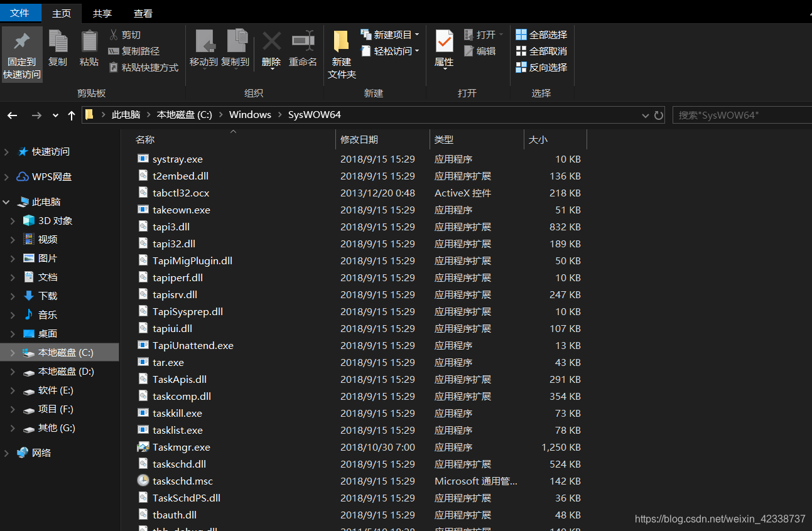The height and width of the screenshot is (531, 812).
Task: Click the New folder (新建文件夹) icon
Action: tap(342, 41)
